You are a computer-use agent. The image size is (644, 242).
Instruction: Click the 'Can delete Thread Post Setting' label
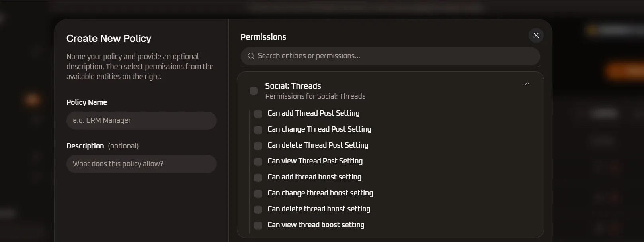coord(318,145)
